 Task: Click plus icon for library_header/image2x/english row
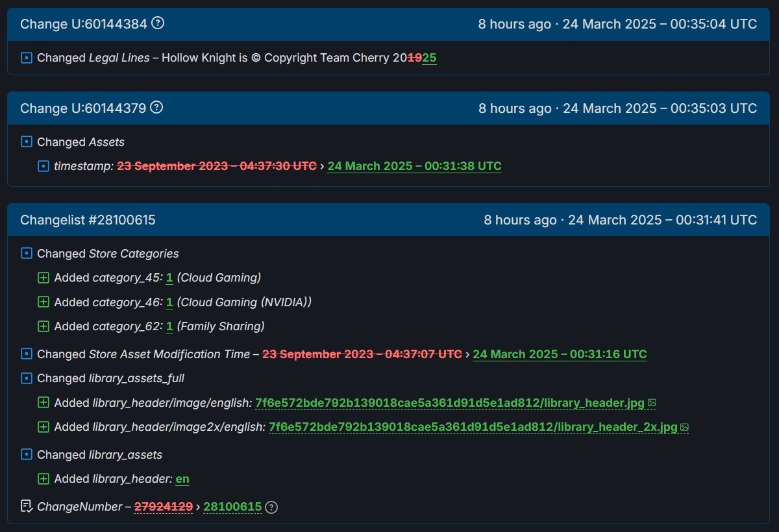tap(43, 427)
